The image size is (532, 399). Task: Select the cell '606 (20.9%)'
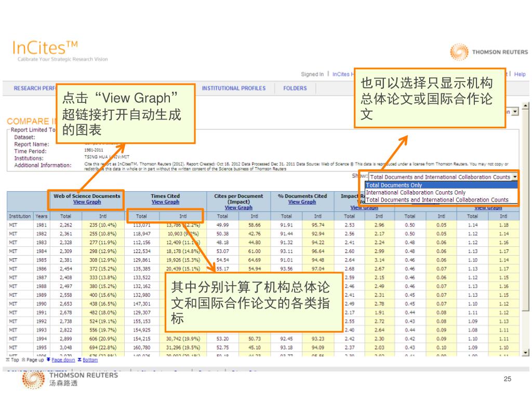[103, 339]
